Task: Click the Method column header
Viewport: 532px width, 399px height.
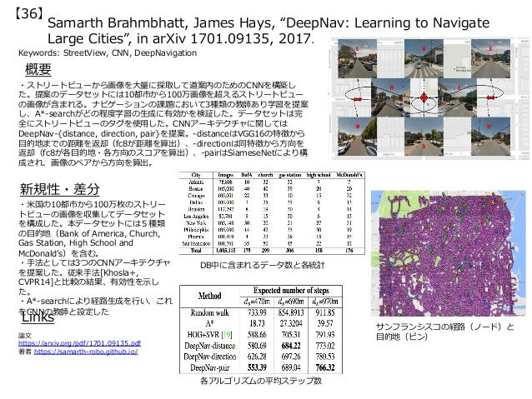Action: pos(209,296)
